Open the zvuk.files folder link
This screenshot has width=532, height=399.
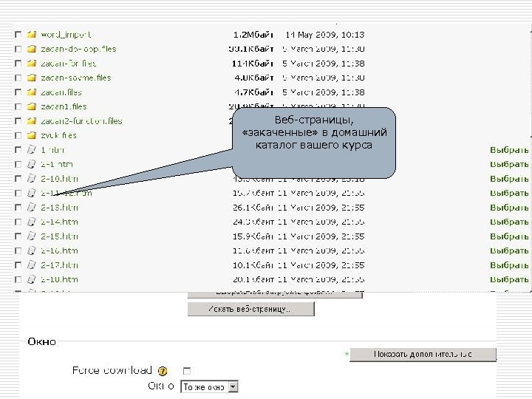click(x=58, y=135)
